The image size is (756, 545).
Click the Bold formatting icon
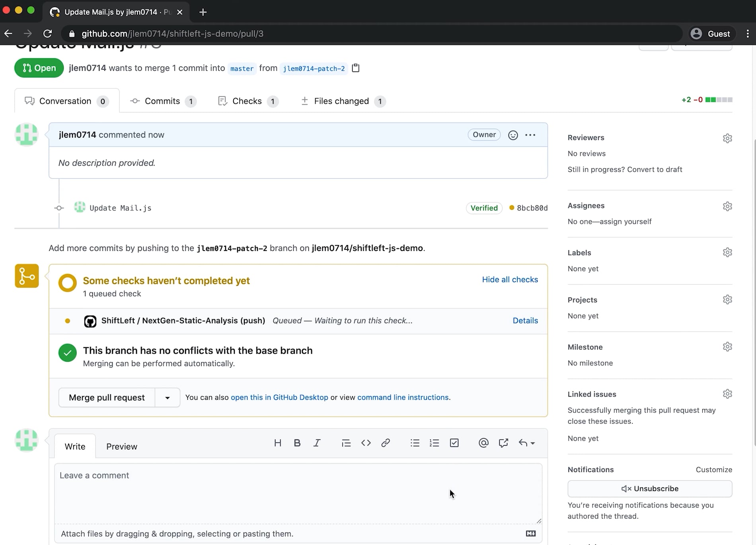tap(297, 443)
